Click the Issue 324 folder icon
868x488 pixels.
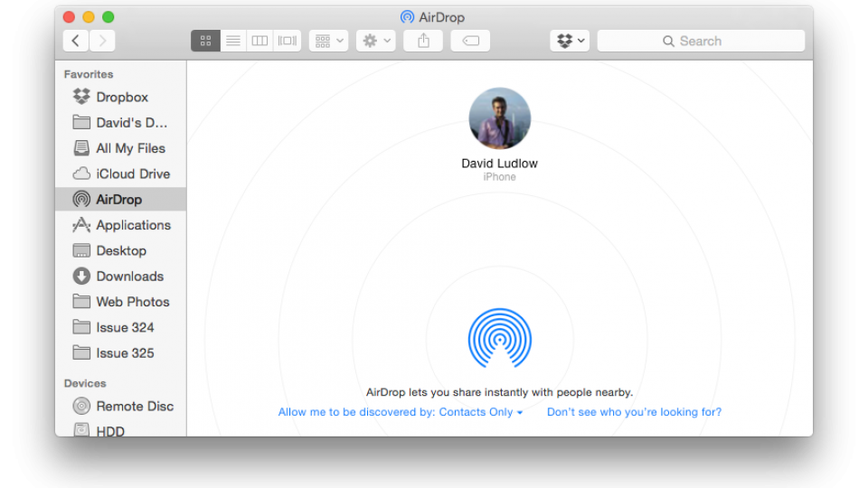(81, 327)
